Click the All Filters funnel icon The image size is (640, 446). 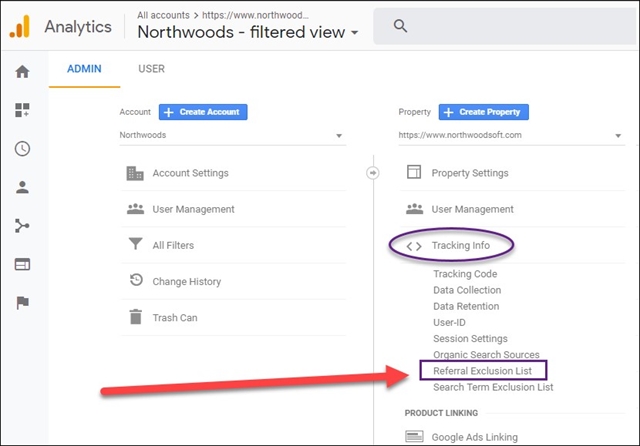pos(135,244)
